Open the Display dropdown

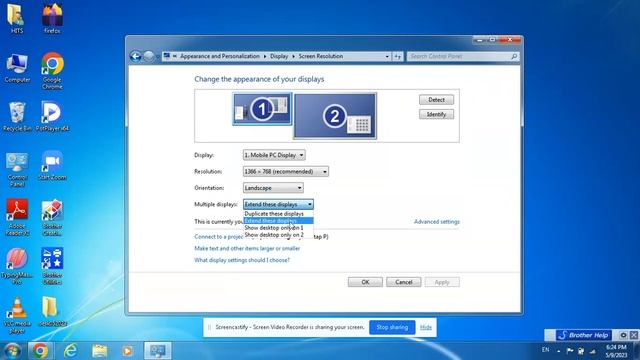pos(274,155)
